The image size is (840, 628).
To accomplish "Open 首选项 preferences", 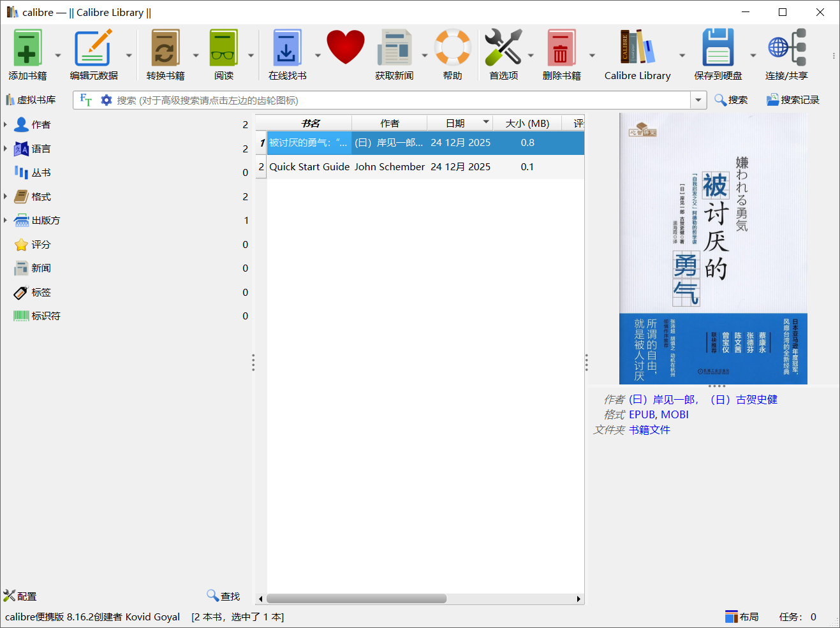I will (x=504, y=48).
